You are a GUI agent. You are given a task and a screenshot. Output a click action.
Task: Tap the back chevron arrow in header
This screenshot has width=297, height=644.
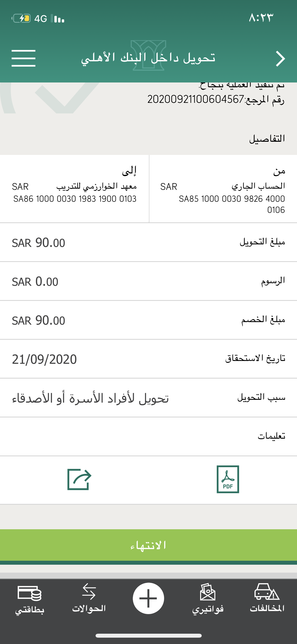(280, 58)
